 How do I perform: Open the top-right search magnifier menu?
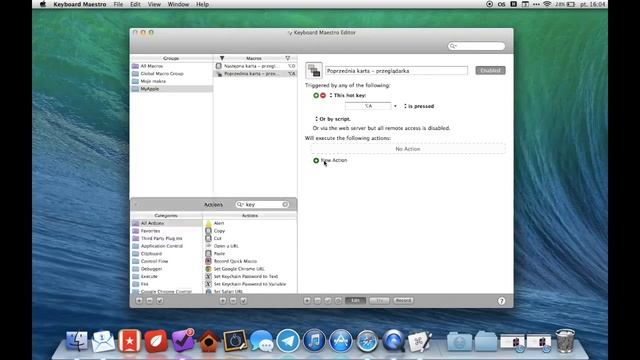(453, 46)
